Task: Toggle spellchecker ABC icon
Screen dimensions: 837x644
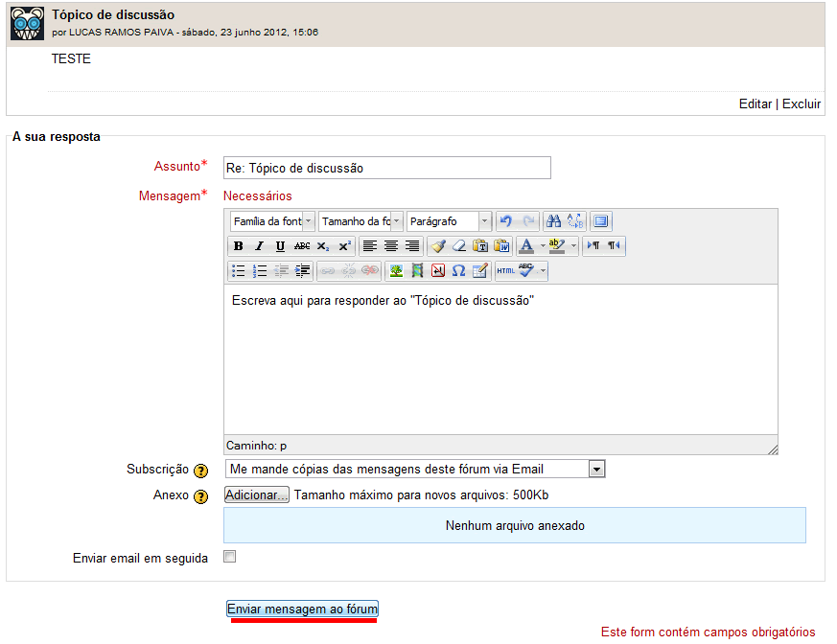Action: (526, 271)
